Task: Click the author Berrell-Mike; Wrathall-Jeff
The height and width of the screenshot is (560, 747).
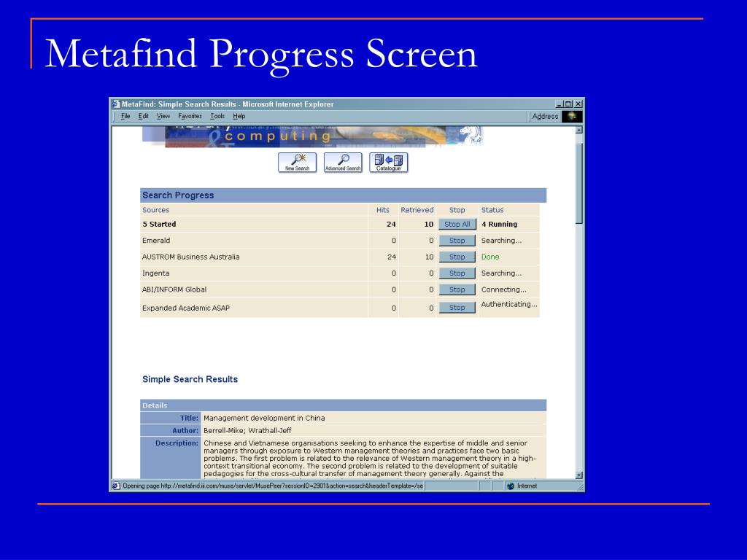Action: click(247, 430)
